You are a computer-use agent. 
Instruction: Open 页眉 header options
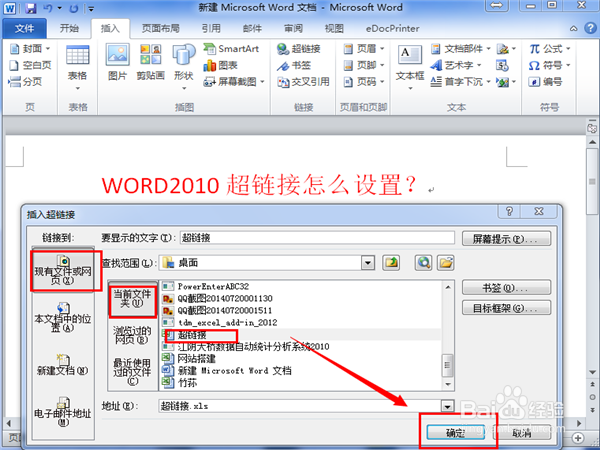click(x=364, y=49)
